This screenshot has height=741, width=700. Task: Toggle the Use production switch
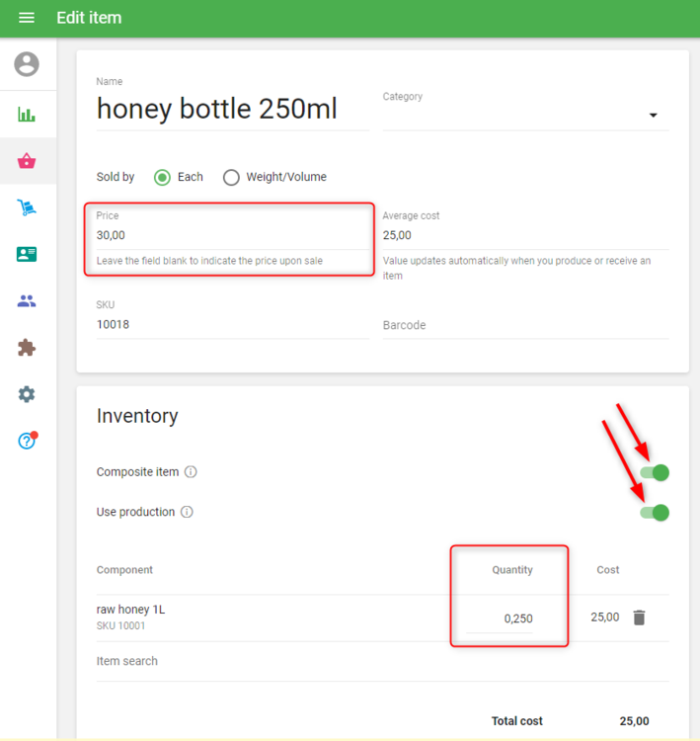(655, 512)
